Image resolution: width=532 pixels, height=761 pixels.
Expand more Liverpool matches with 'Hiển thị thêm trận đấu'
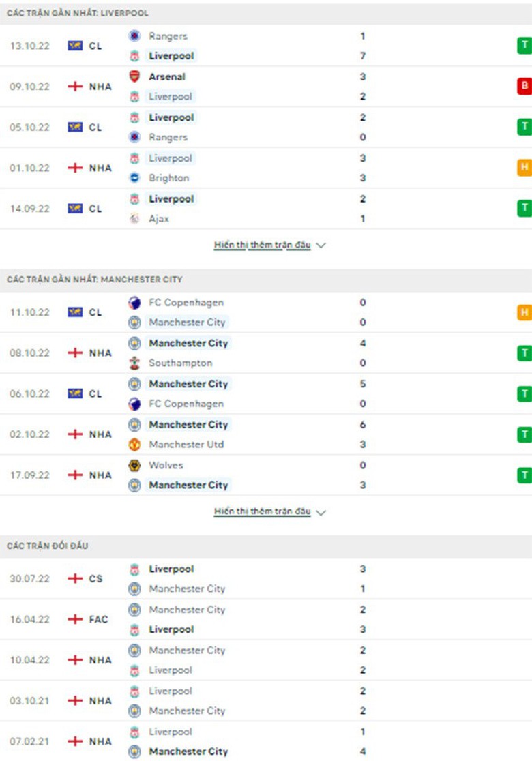pos(263,245)
